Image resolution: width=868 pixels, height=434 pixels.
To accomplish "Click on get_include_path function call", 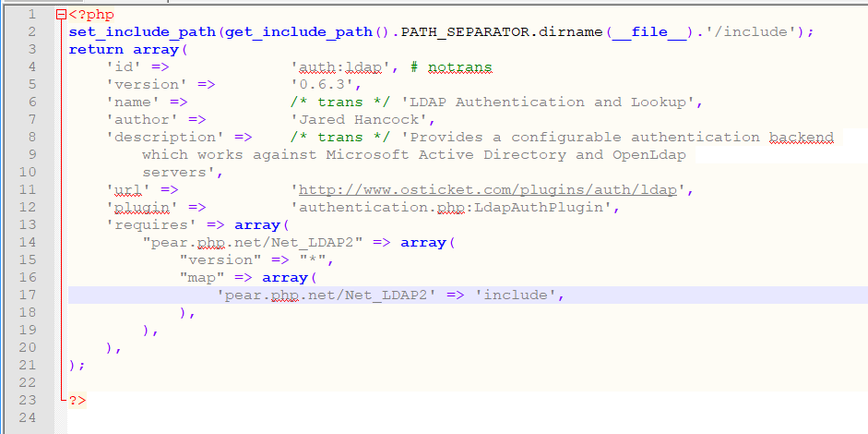I will click(x=299, y=32).
